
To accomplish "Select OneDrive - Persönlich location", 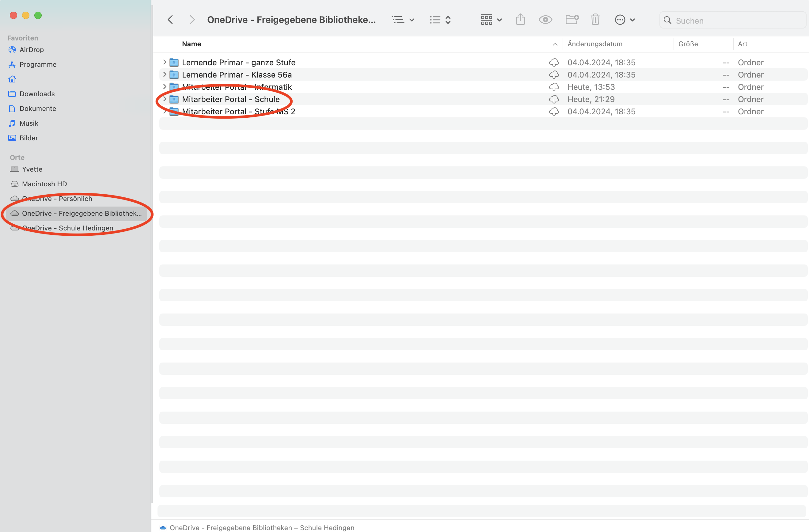I will (57, 199).
